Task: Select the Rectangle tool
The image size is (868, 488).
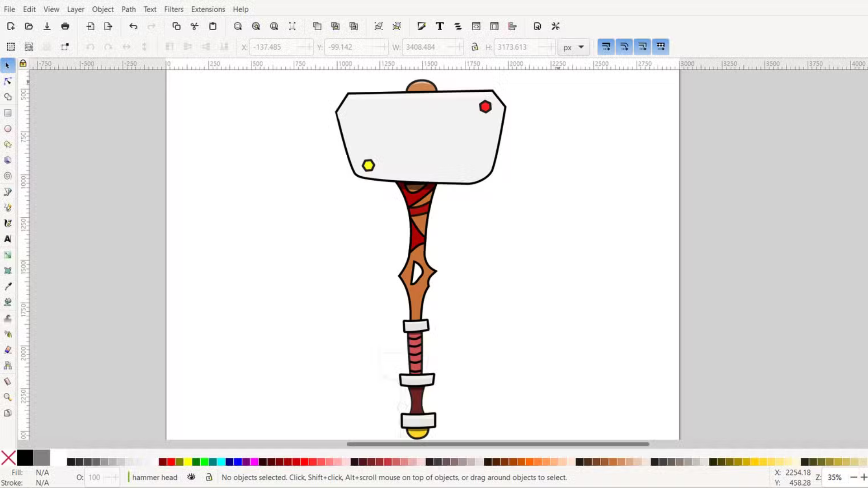Action: point(8,113)
